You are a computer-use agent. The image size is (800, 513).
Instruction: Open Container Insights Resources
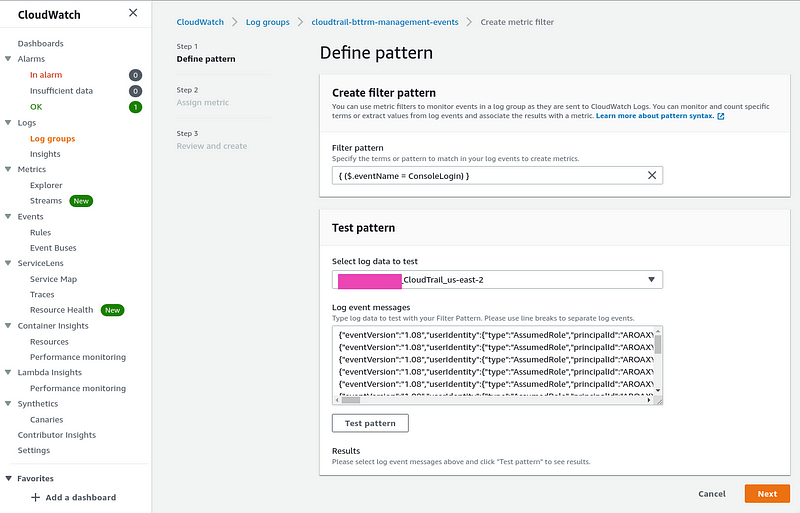click(49, 341)
